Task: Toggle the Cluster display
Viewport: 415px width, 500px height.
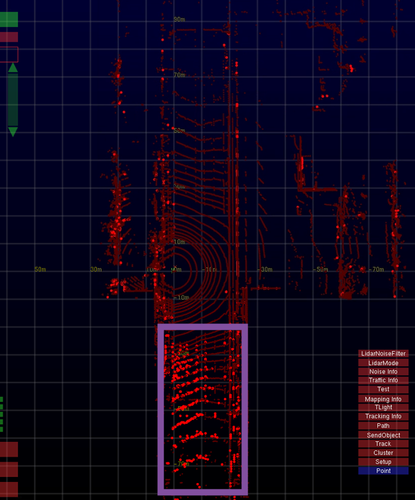Action: [383, 453]
